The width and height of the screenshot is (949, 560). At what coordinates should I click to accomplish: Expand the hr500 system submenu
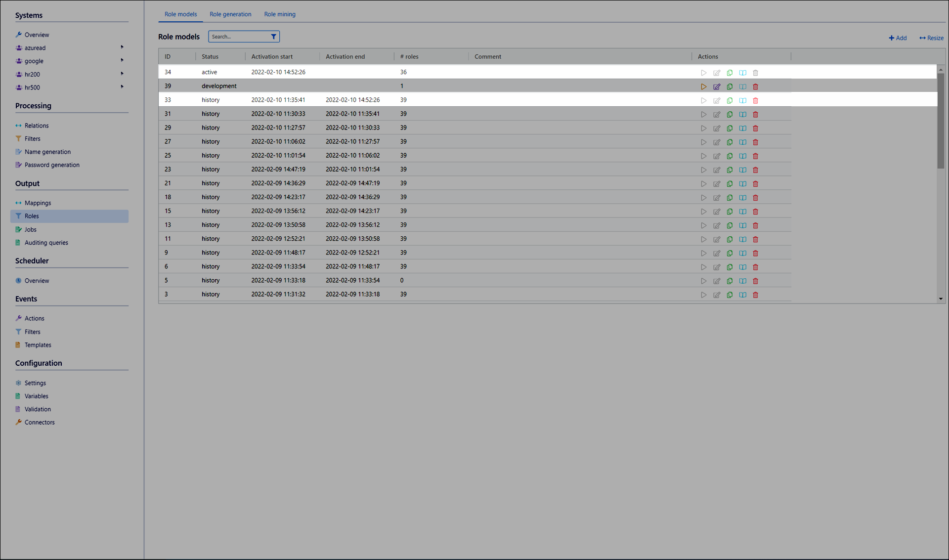coord(122,87)
